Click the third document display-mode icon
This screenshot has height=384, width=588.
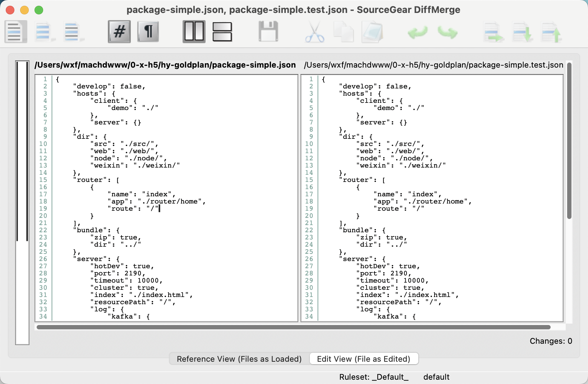72,32
